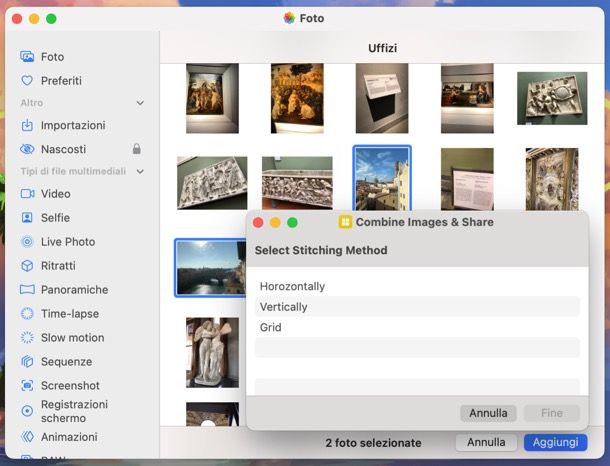The image size is (610, 466).
Task: Open Foto library icon in sidebar
Action: tap(27, 57)
